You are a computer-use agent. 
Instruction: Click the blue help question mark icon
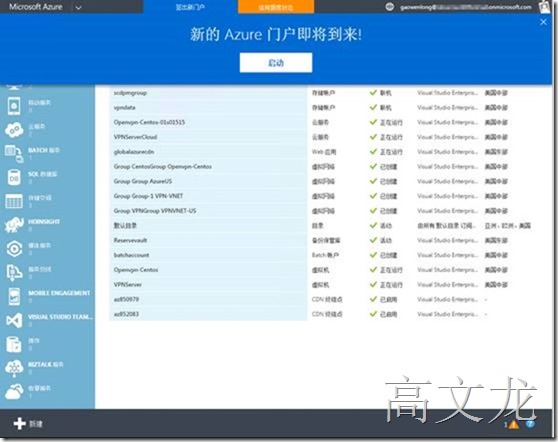pos(530,423)
